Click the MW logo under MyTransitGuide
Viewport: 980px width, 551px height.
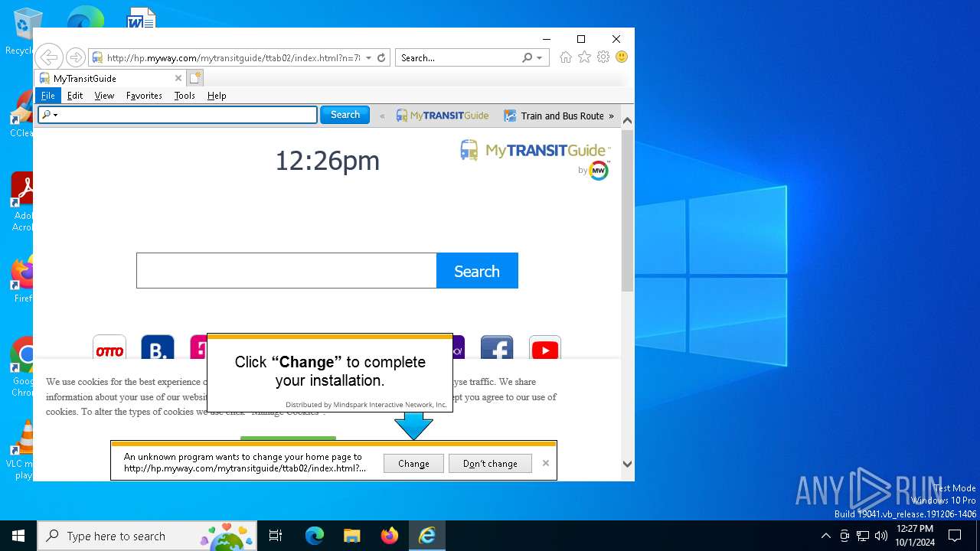tap(599, 170)
